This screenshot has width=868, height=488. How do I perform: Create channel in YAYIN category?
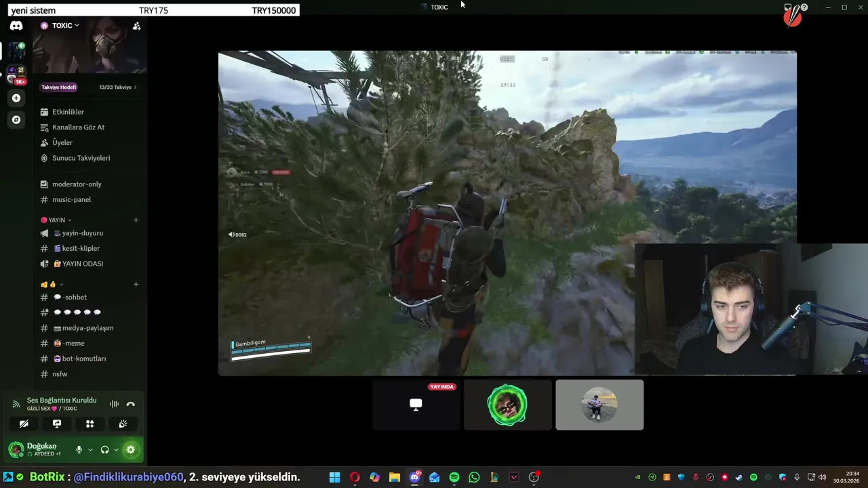(x=136, y=220)
